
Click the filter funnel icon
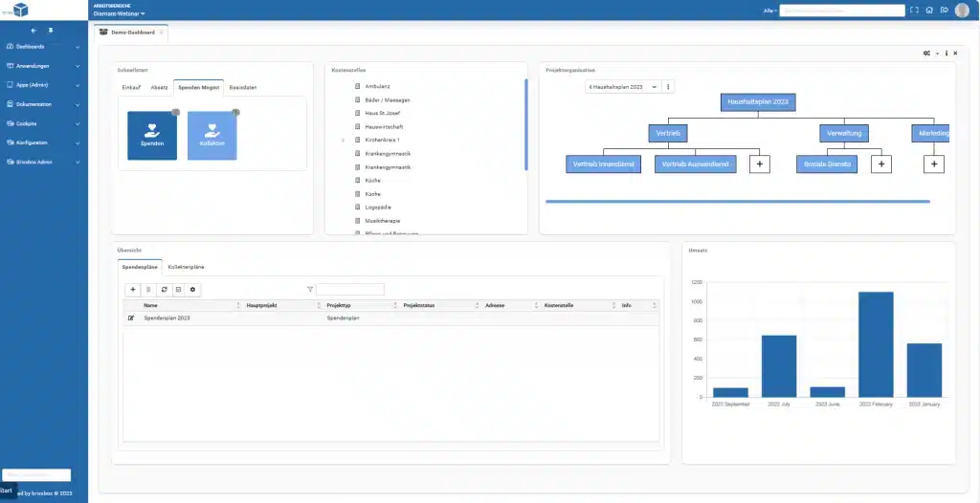click(310, 290)
